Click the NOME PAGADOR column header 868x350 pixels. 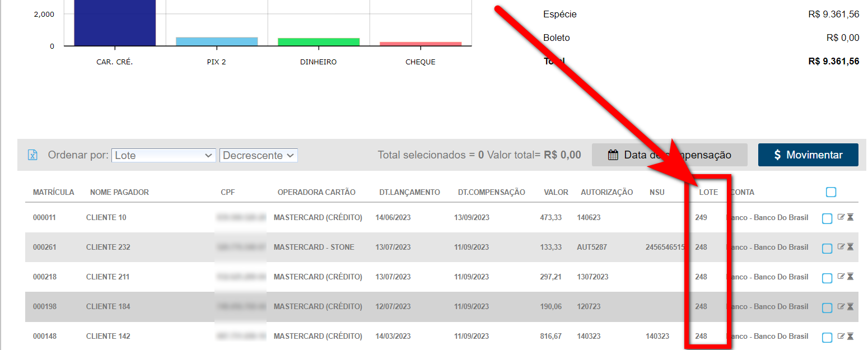(119, 192)
